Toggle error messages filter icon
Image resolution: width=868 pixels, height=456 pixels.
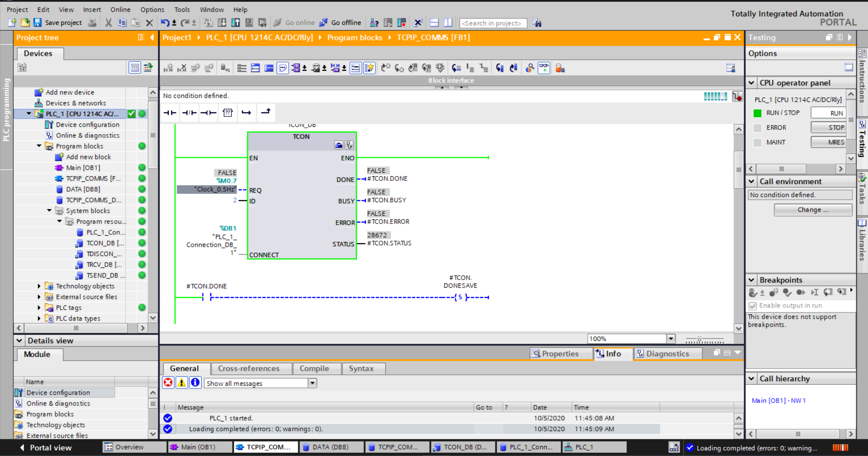(168, 383)
